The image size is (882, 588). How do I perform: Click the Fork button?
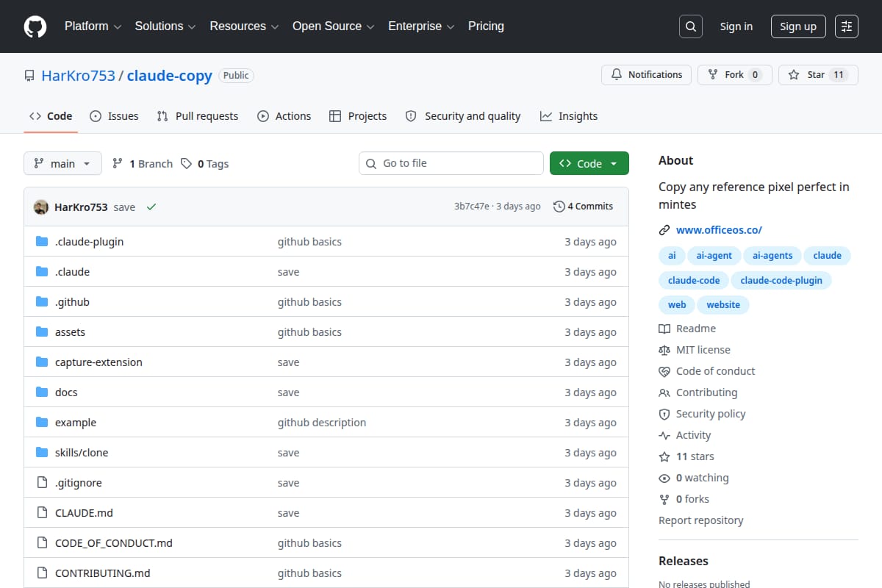(735, 75)
